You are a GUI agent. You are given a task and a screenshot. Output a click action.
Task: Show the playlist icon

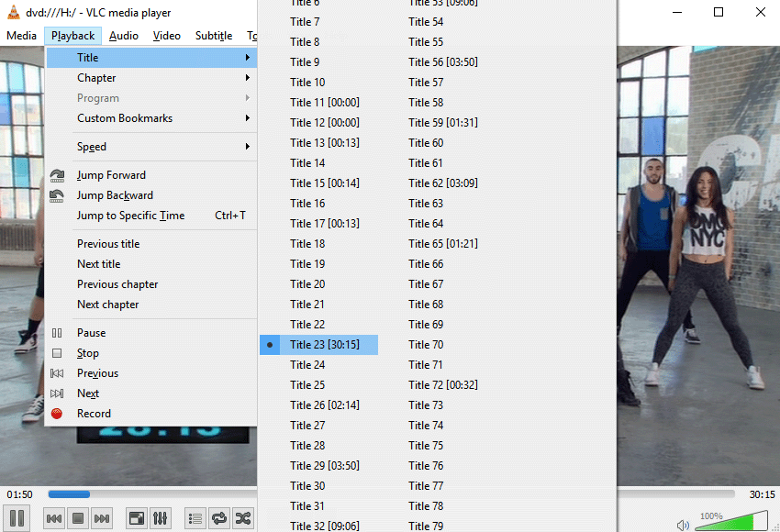coord(195,518)
